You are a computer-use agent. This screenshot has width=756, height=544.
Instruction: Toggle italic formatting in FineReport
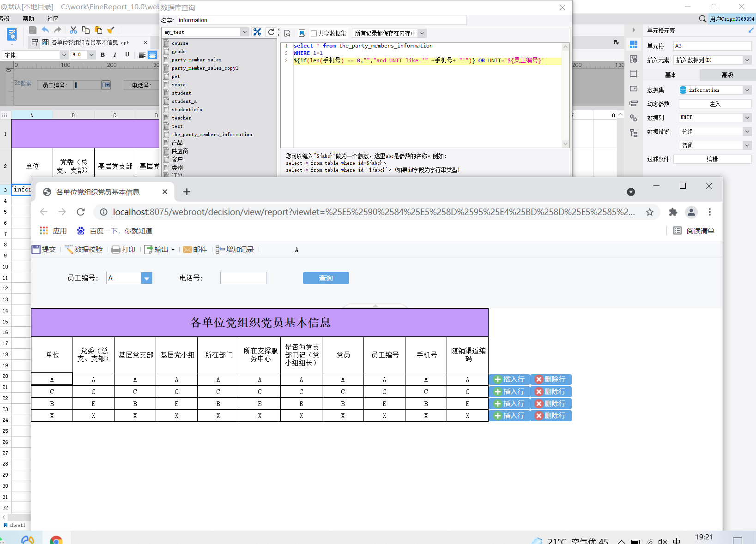pos(115,55)
